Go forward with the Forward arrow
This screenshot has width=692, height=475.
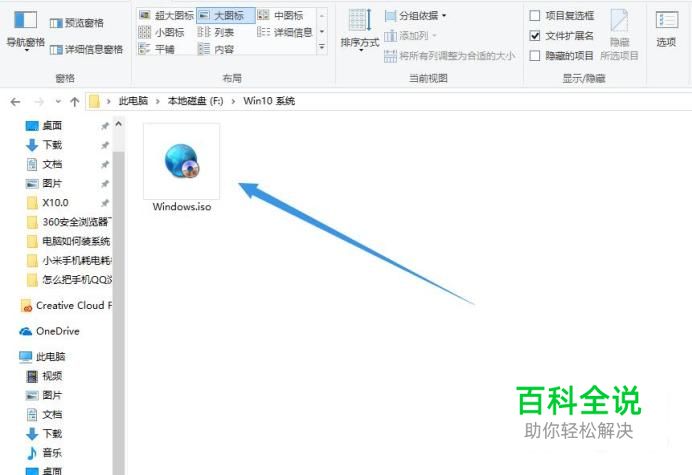click(39, 102)
